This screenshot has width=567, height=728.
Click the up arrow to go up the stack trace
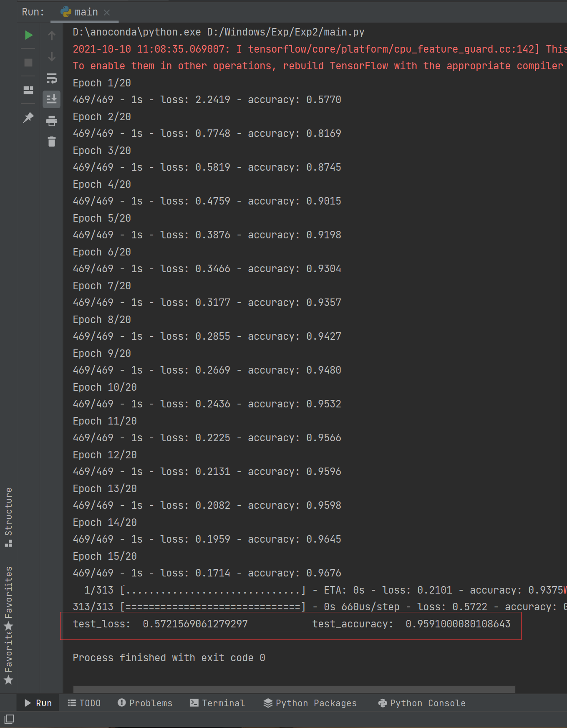point(52,35)
